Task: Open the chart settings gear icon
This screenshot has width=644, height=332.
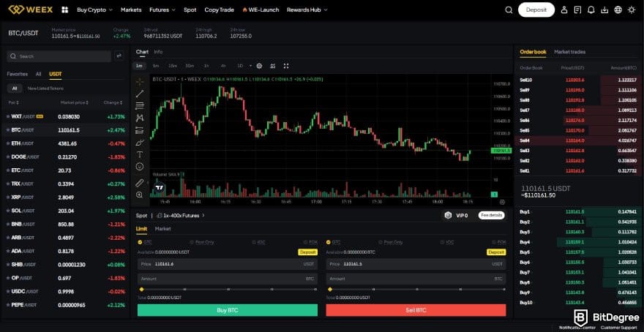Action: (259, 66)
